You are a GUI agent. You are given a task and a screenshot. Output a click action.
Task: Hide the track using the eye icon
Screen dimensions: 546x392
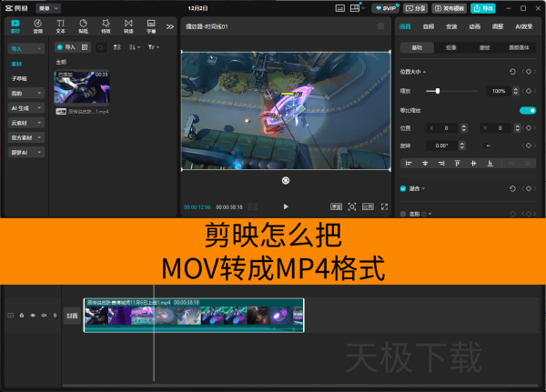[33, 316]
